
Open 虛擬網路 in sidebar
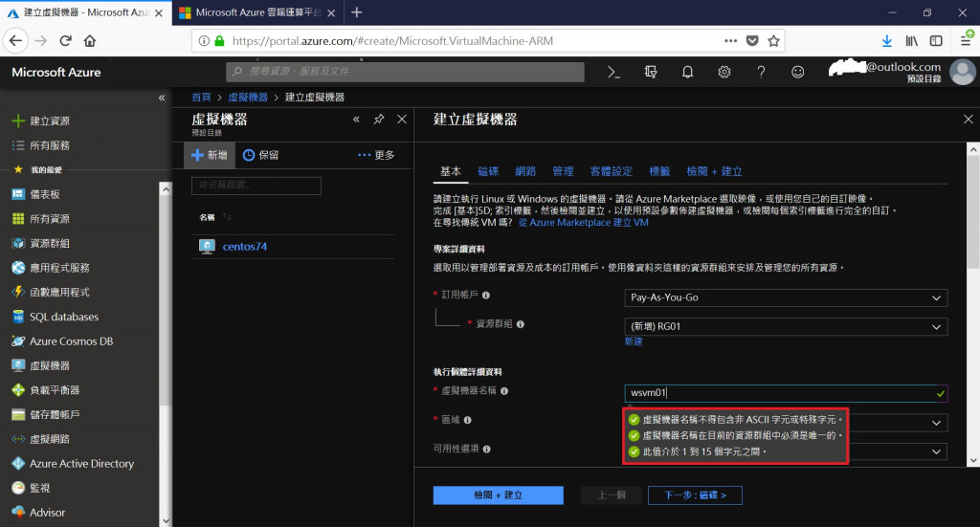[41, 439]
